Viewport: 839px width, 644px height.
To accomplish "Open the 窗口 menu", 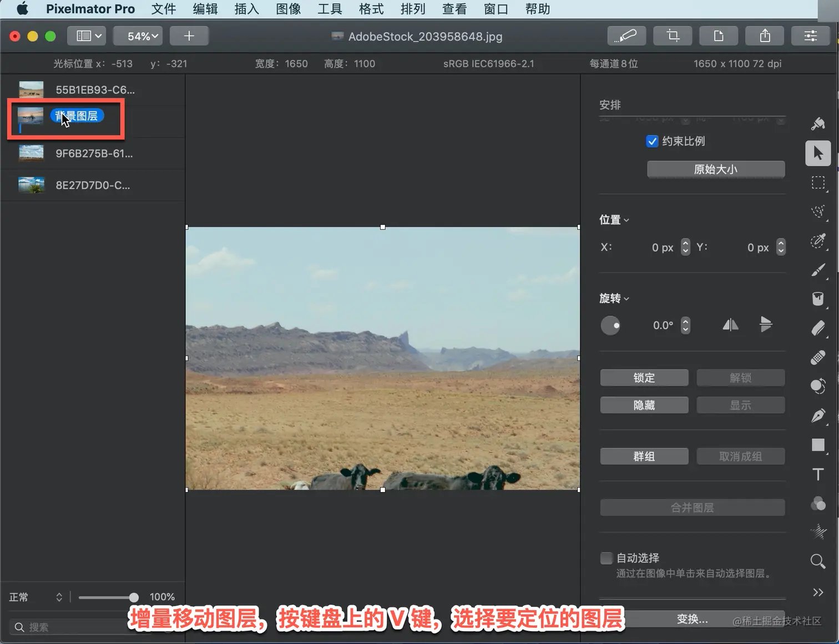I will pos(496,9).
